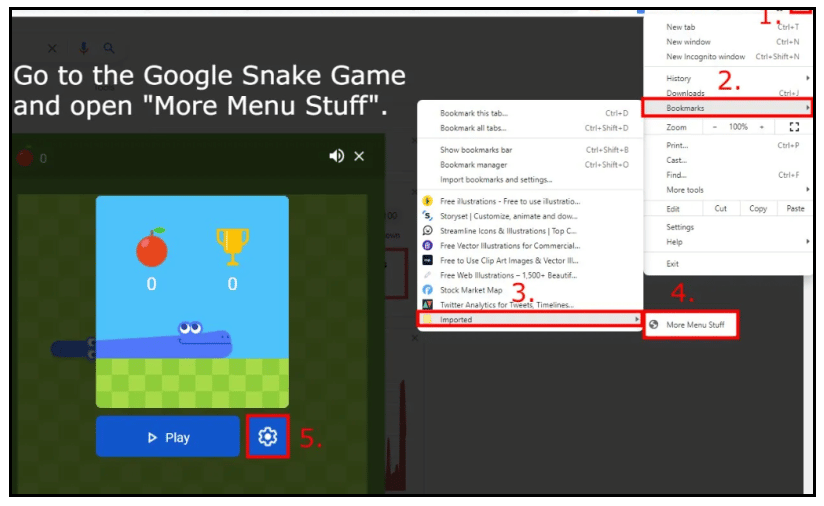Select More Menu Stuff bookmark

(695, 325)
